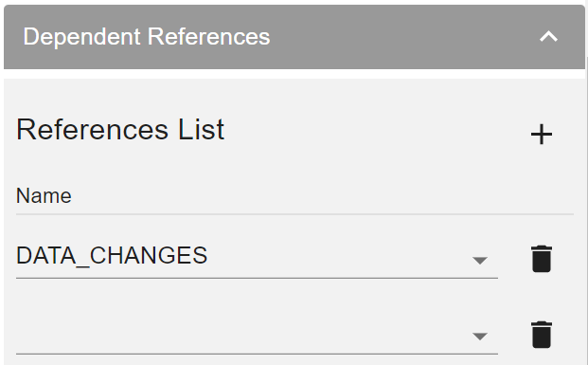Collapse the Dependent References section chevron

coord(548,37)
